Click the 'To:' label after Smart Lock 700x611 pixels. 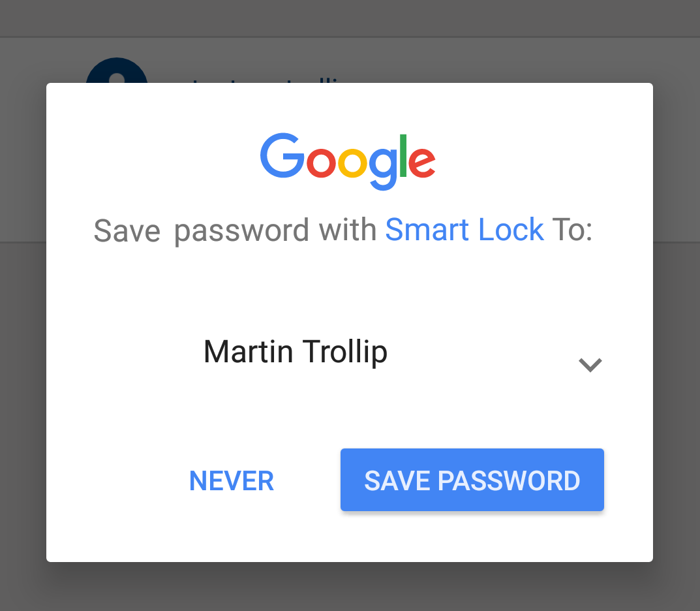click(572, 230)
